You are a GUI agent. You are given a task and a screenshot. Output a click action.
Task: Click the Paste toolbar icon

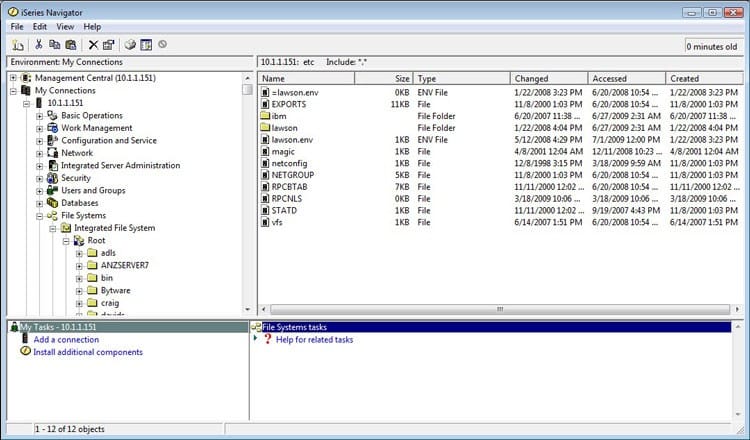pyautogui.click(x=71, y=44)
